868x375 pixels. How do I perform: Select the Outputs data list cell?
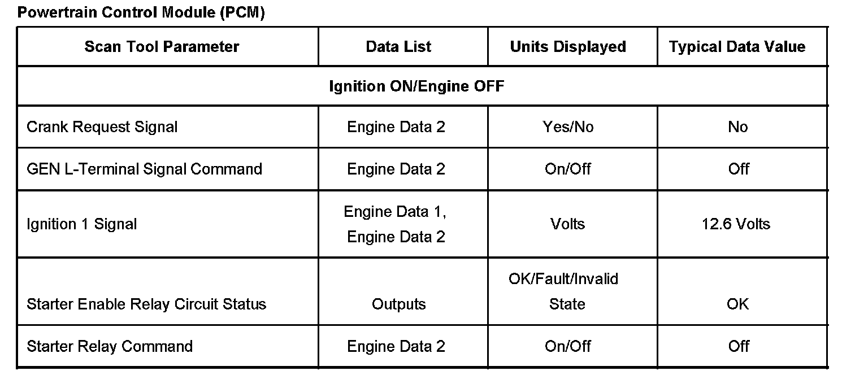(x=398, y=304)
